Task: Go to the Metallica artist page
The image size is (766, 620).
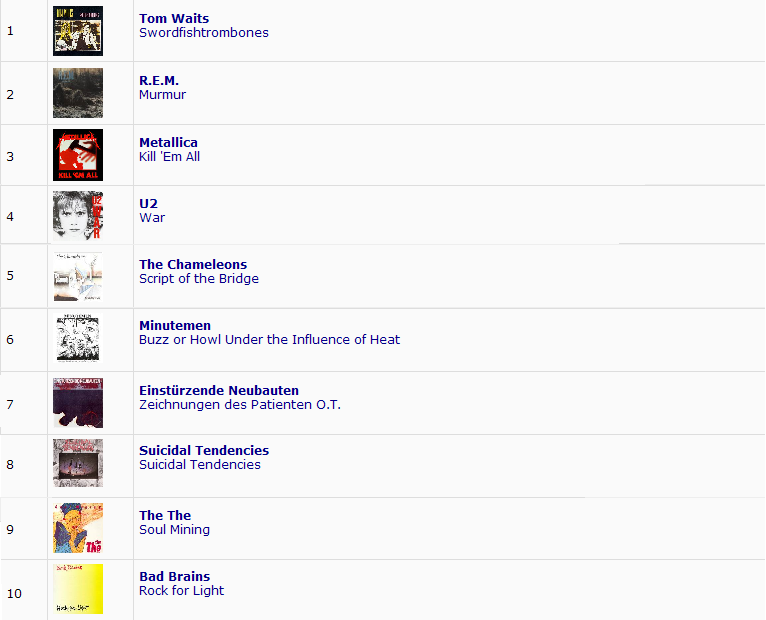Action: coord(168,143)
